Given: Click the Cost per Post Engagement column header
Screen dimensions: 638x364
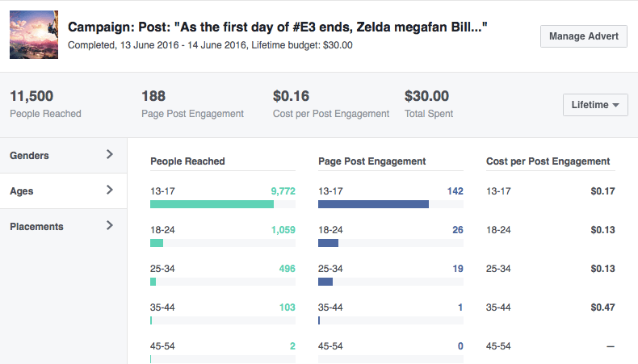Looking at the screenshot, I should [548, 161].
